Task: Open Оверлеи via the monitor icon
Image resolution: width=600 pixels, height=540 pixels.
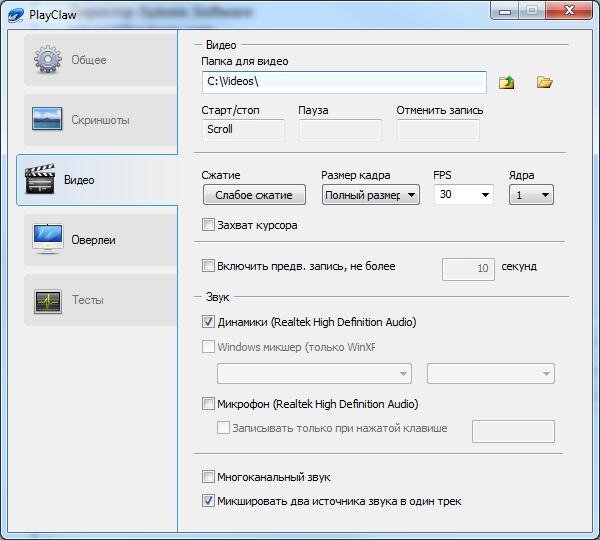Action: (x=47, y=239)
